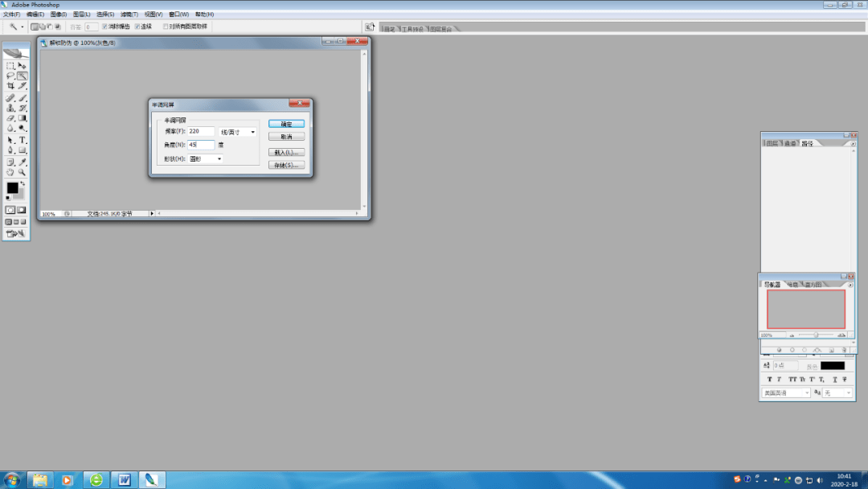The width and height of the screenshot is (868, 489).
Task: Open the file browser toggle icon in options bar
Action: coord(370,27)
